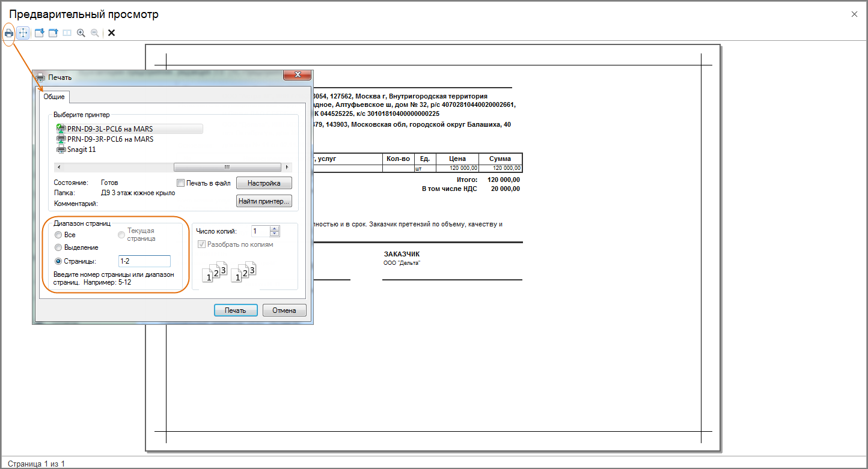
Task: Close the Печать dialog with red X
Action: 296,74
